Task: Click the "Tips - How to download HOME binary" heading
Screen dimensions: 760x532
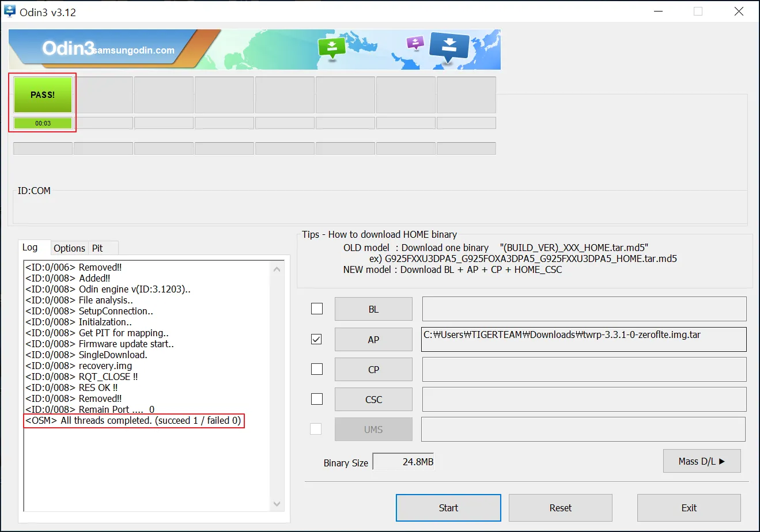Action: (x=380, y=234)
